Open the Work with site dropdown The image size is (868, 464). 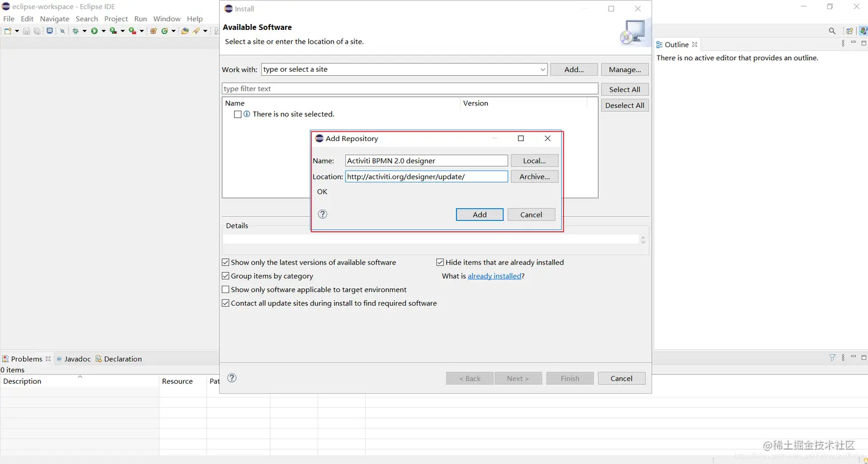(542, 69)
